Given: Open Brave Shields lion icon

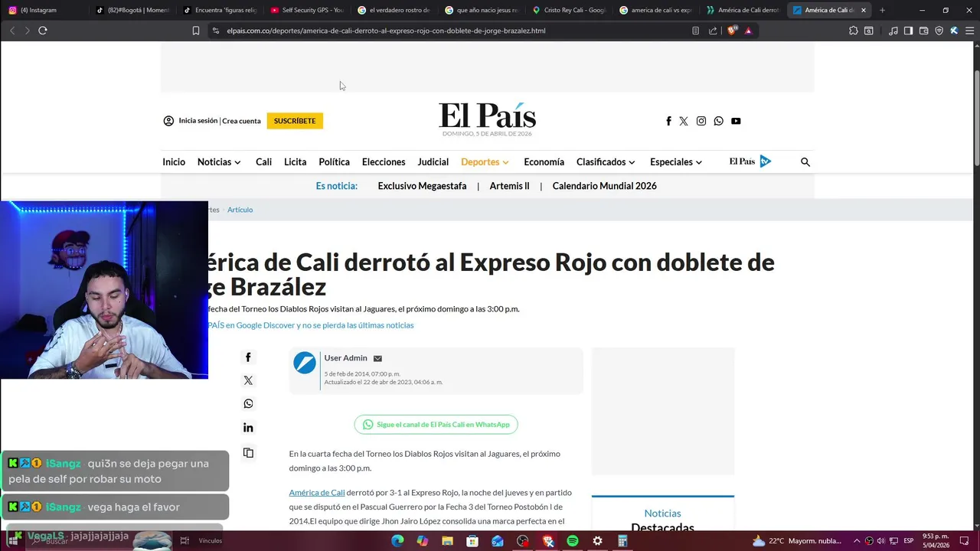Looking at the screenshot, I should pos(731,31).
